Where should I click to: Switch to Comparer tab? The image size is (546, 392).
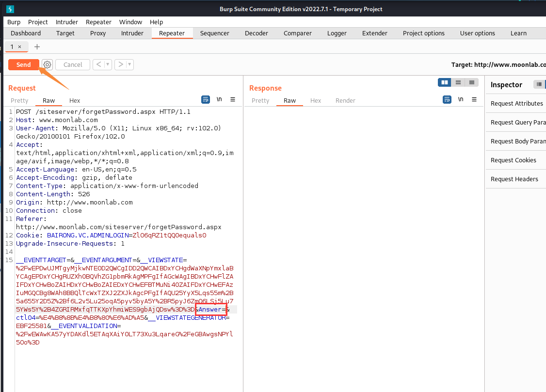[297, 33]
